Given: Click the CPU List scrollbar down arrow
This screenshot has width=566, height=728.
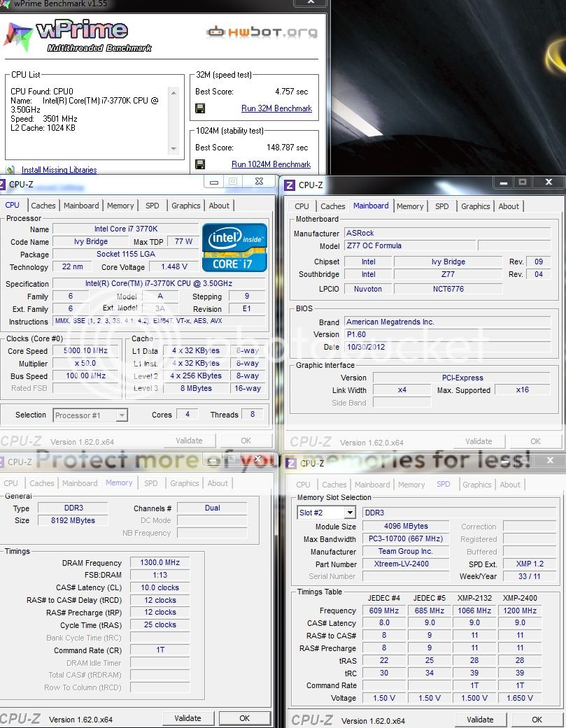Looking at the screenshot, I should [174, 148].
